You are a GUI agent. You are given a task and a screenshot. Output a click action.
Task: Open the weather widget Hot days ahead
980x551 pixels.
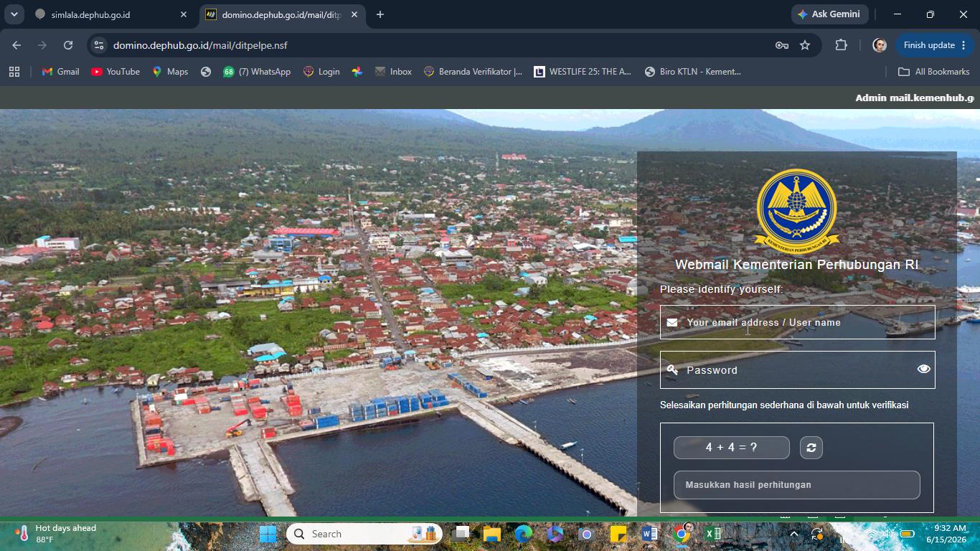(x=56, y=534)
